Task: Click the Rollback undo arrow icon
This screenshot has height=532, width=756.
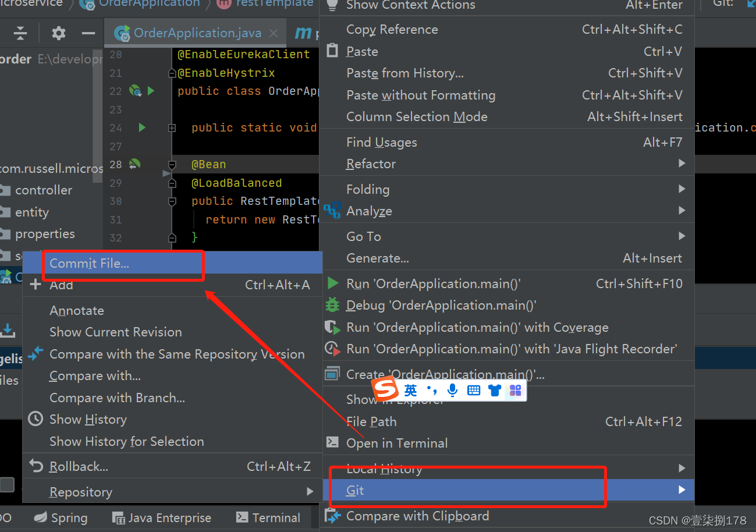Action: tap(36, 466)
